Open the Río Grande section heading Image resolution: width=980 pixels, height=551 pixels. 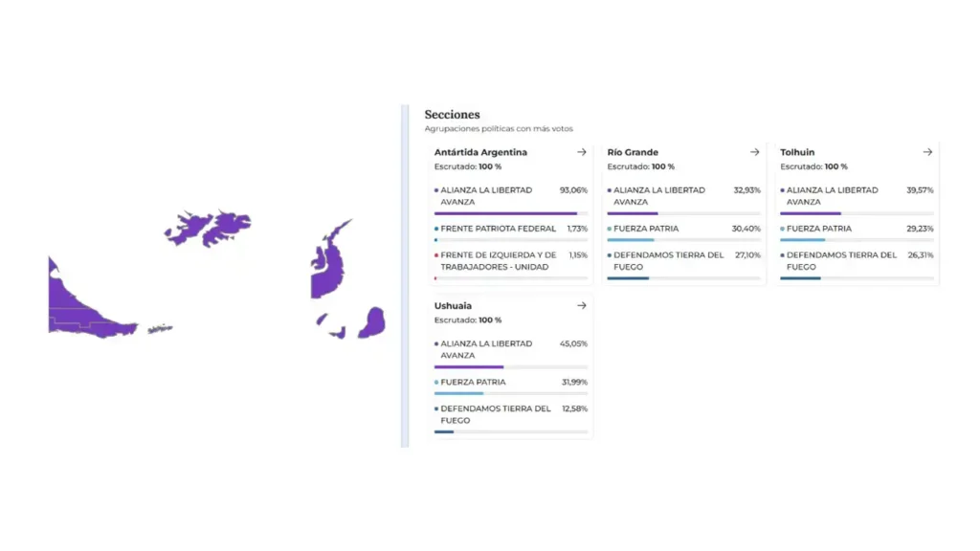(633, 152)
